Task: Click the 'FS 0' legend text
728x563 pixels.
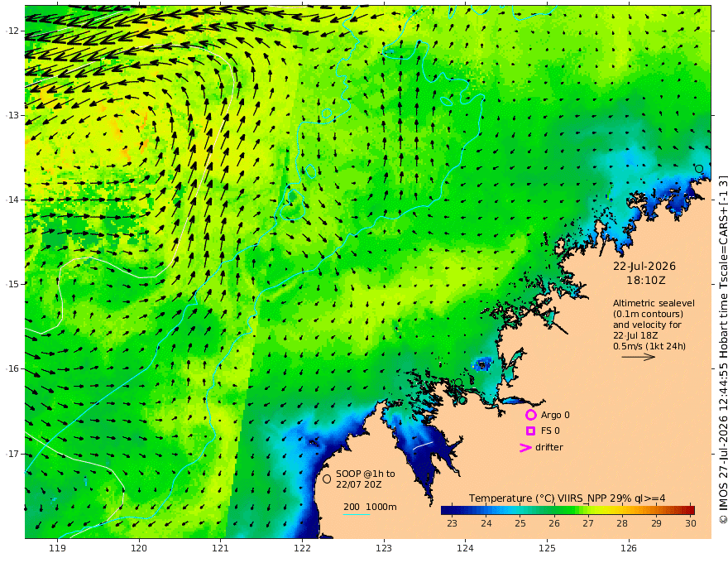Action: click(550, 431)
